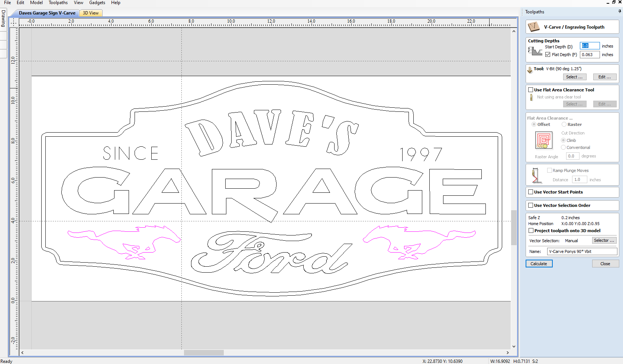The image size is (623, 364).
Task: Click the scroll left arrow
Action: (x=23, y=352)
